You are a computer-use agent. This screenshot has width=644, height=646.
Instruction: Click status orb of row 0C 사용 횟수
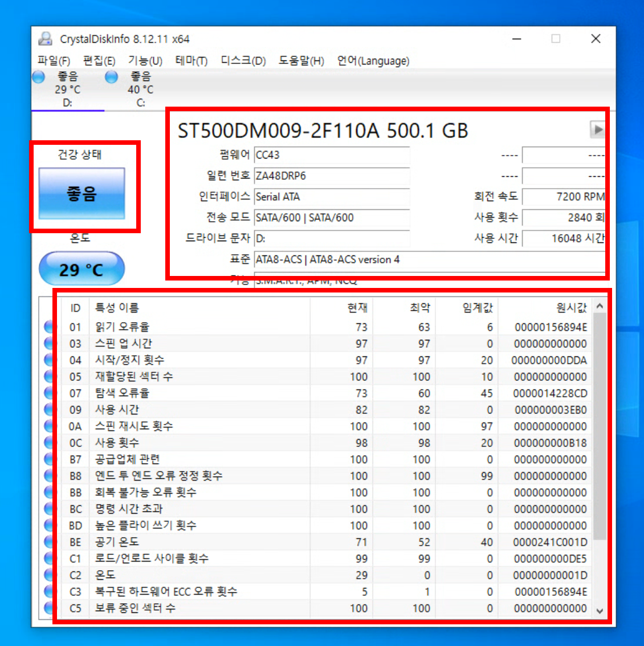click(49, 442)
